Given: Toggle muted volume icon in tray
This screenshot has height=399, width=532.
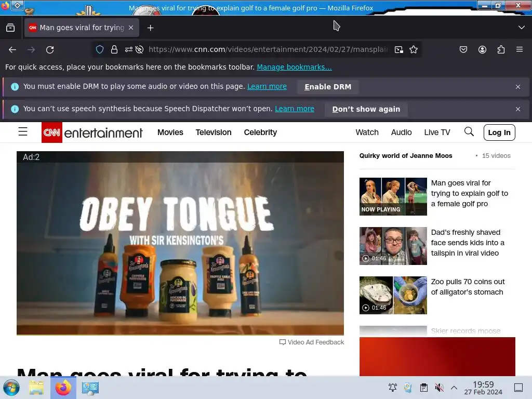Looking at the screenshot, I should click(440, 388).
